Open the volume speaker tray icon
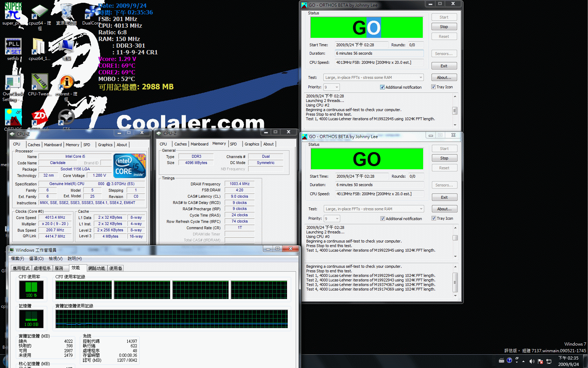Image resolution: width=588 pixels, height=368 pixels. coord(532,361)
